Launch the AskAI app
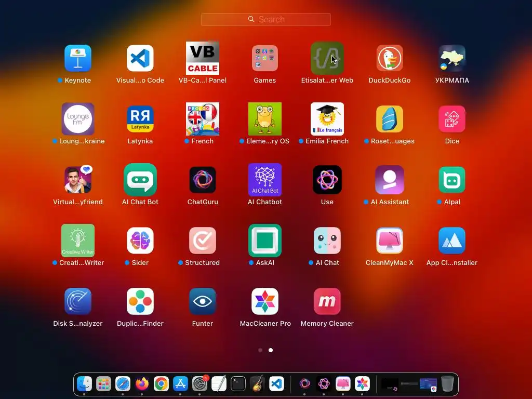This screenshot has width=532, height=399. (x=265, y=241)
